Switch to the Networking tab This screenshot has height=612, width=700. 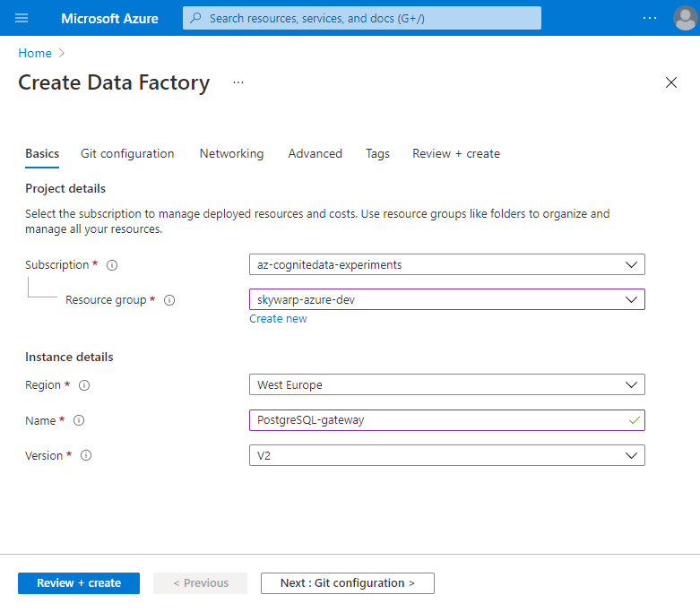pyautogui.click(x=231, y=153)
